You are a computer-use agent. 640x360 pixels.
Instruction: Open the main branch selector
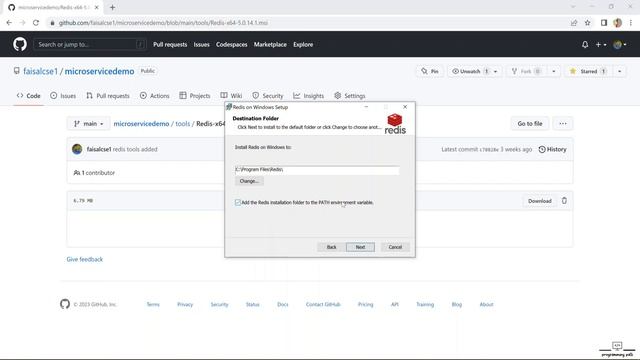[x=88, y=123]
